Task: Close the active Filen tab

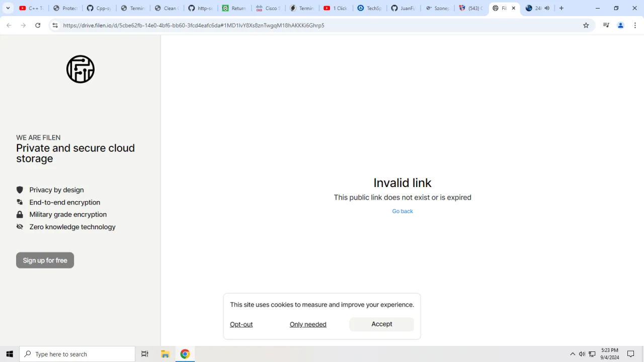Action: point(514,8)
